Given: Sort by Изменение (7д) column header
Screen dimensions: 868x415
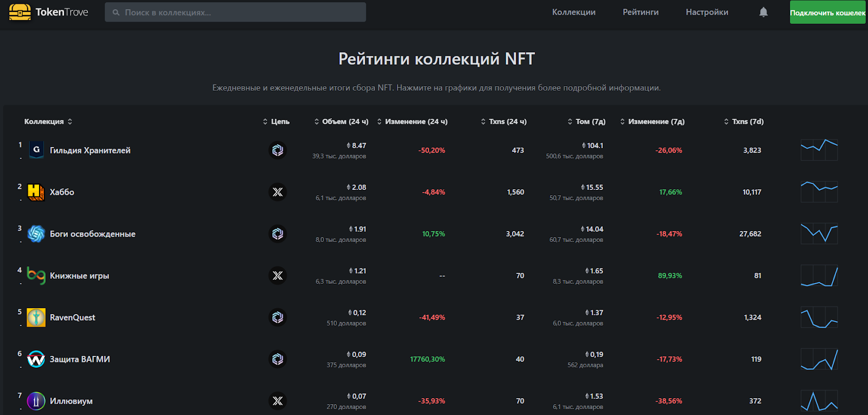Looking at the screenshot, I should (x=652, y=122).
